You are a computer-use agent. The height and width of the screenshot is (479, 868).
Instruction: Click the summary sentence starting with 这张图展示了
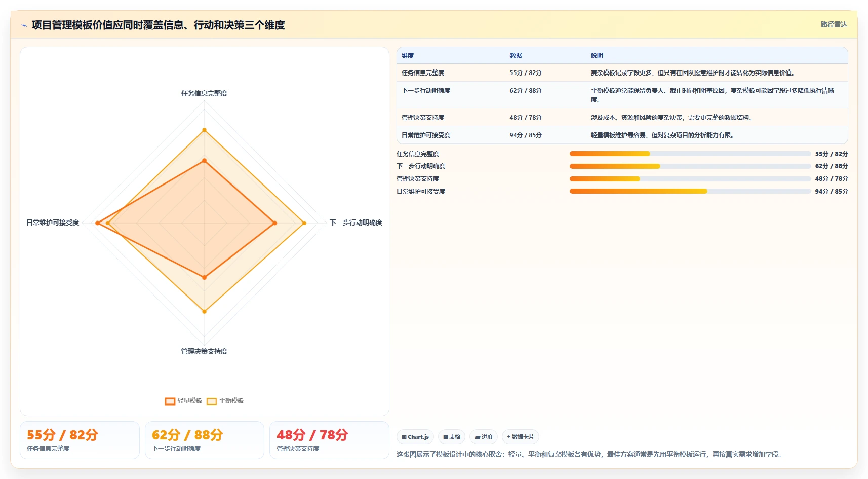pyautogui.click(x=590, y=455)
